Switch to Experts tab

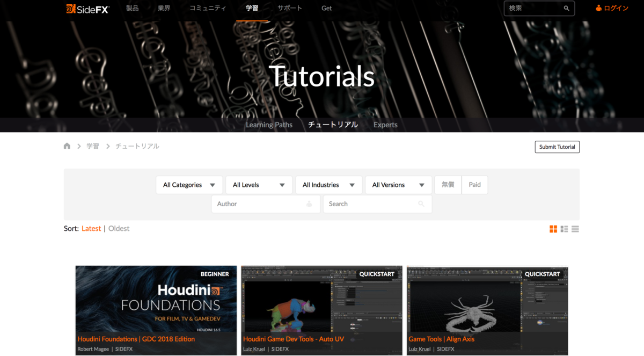[386, 125]
